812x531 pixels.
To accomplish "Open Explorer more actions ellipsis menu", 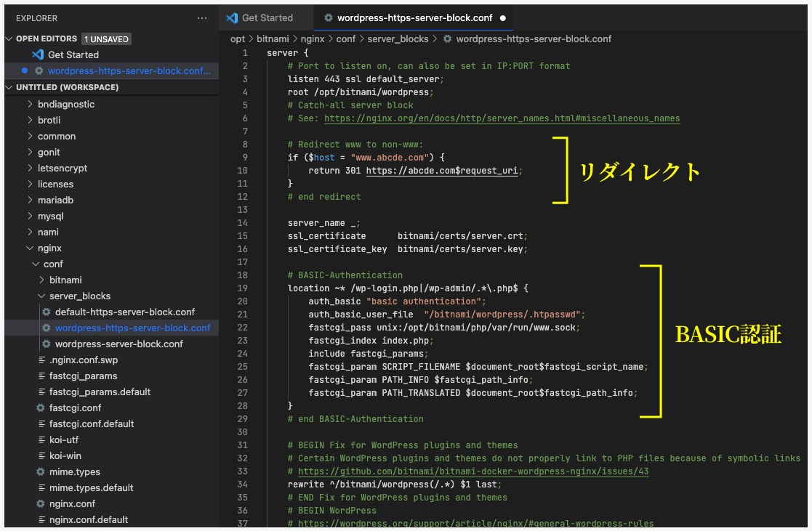I will pyautogui.click(x=202, y=18).
